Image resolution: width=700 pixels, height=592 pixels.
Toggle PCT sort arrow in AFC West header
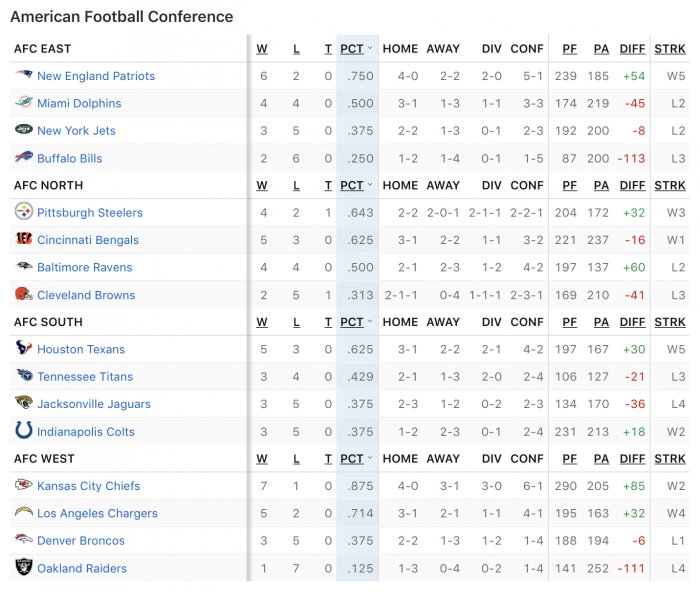[x=370, y=459]
